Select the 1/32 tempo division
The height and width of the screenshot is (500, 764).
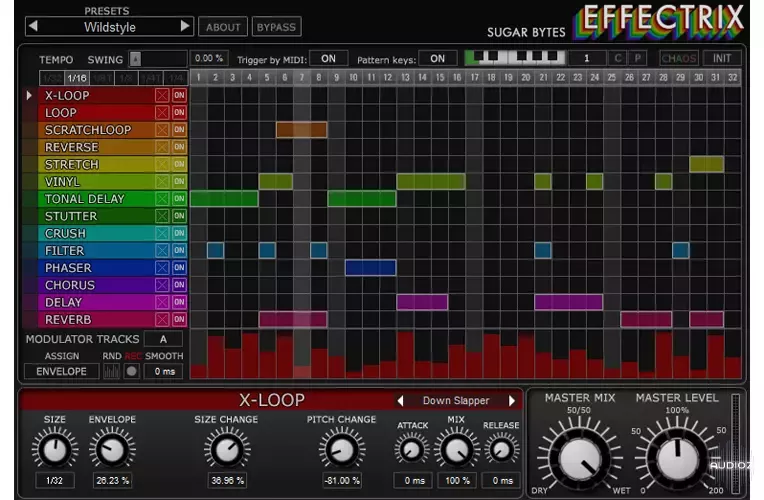[52, 78]
